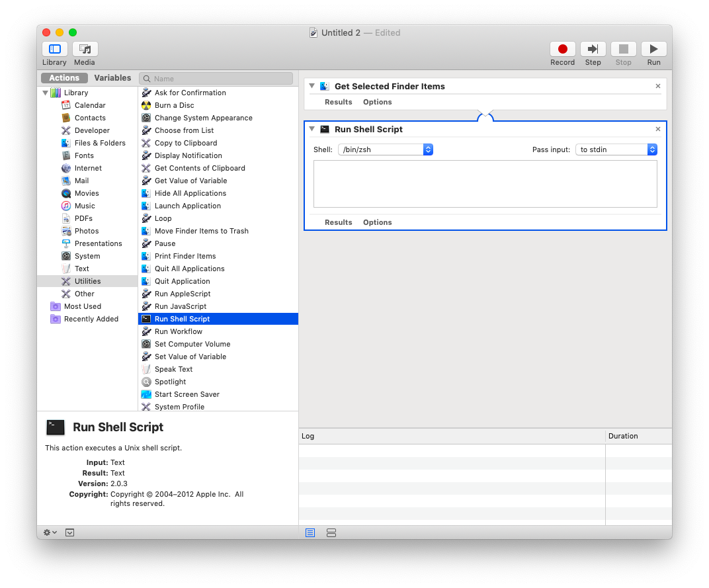Switch to the Actions tab
The height and width of the screenshot is (588, 709).
click(x=64, y=78)
